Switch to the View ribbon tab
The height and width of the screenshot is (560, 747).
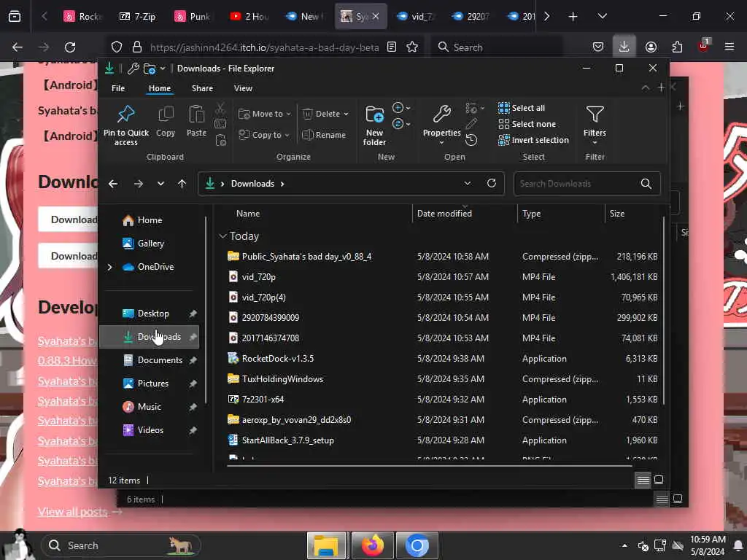coord(243,88)
